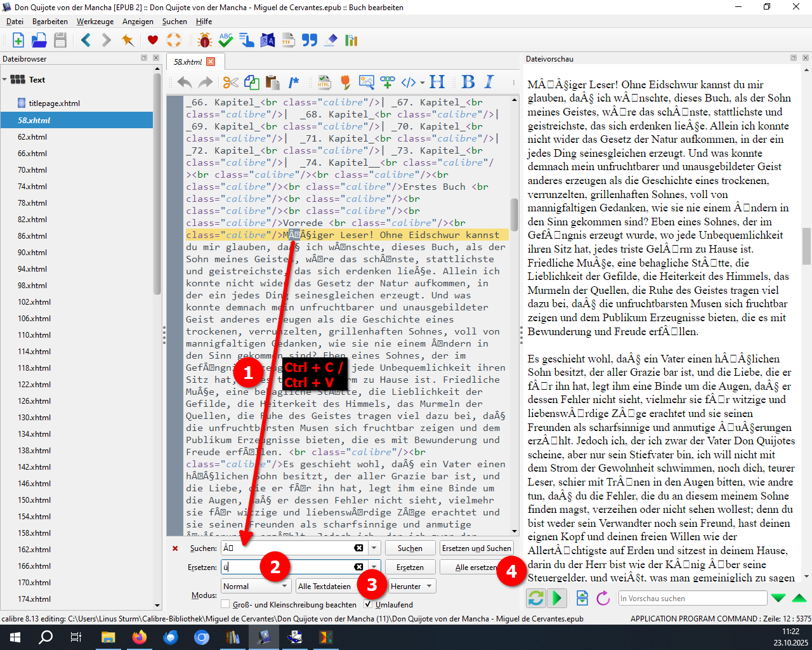This screenshot has width=812, height=650.
Task: Choose heading tag with the H icon
Action: point(437,82)
